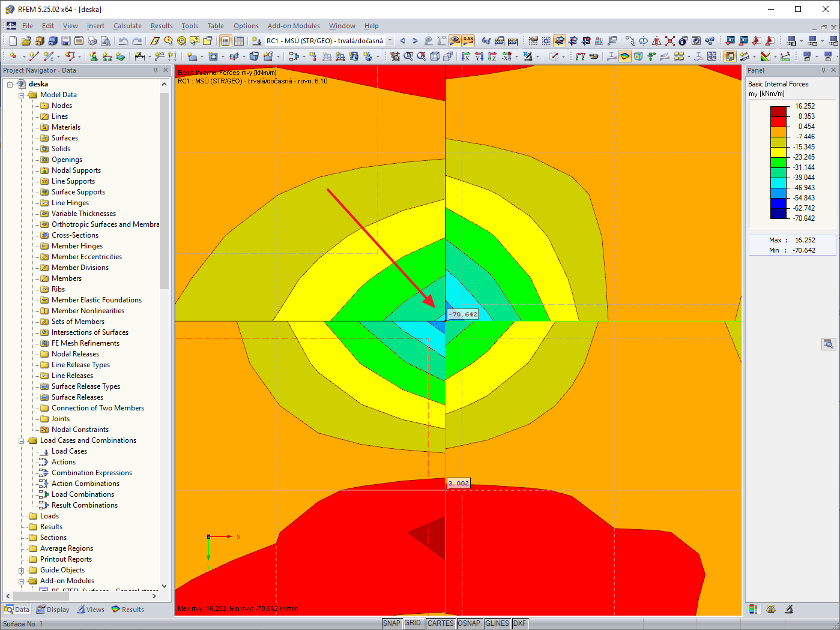Click the Save file toolbar icon
Viewport: 840px width, 630px height.
click(x=65, y=41)
